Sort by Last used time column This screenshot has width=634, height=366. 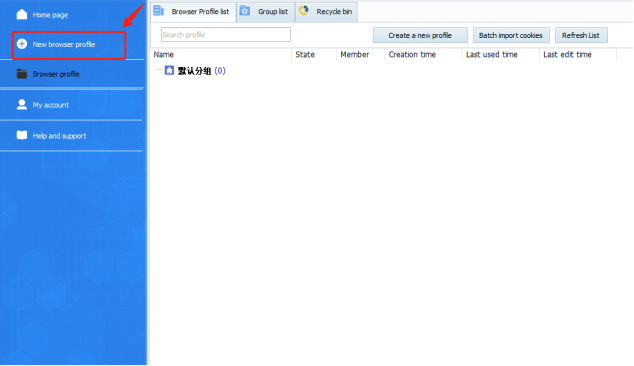coord(500,55)
